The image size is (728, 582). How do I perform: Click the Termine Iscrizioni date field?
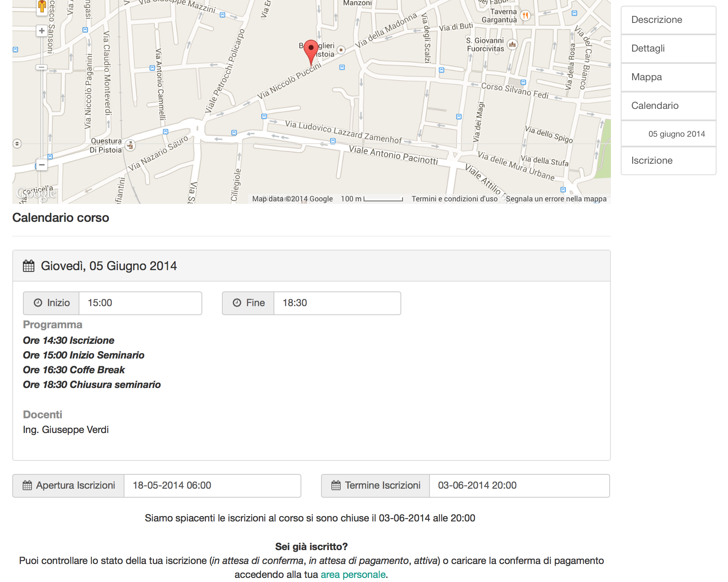(519, 485)
